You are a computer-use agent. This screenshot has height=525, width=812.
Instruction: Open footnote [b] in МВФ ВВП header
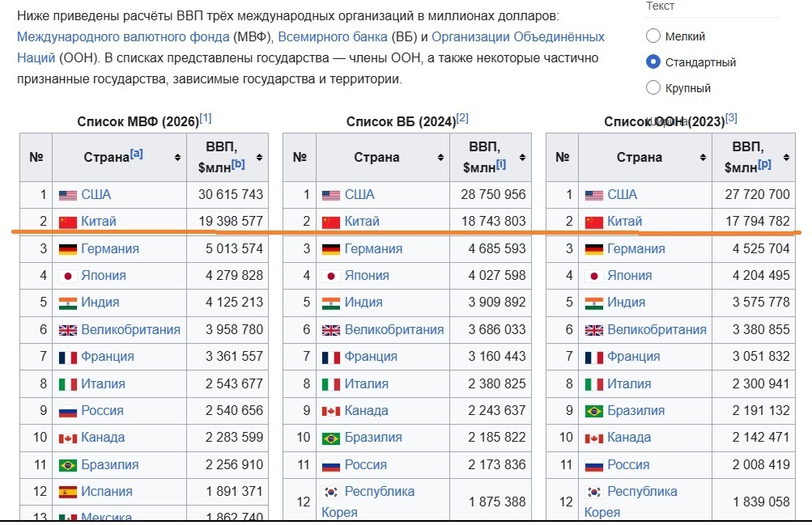tap(238, 164)
